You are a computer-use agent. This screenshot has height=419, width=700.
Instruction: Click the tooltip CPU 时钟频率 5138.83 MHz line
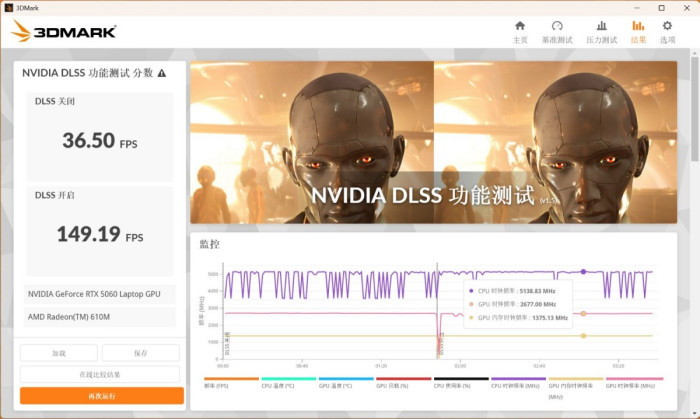(512, 291)
